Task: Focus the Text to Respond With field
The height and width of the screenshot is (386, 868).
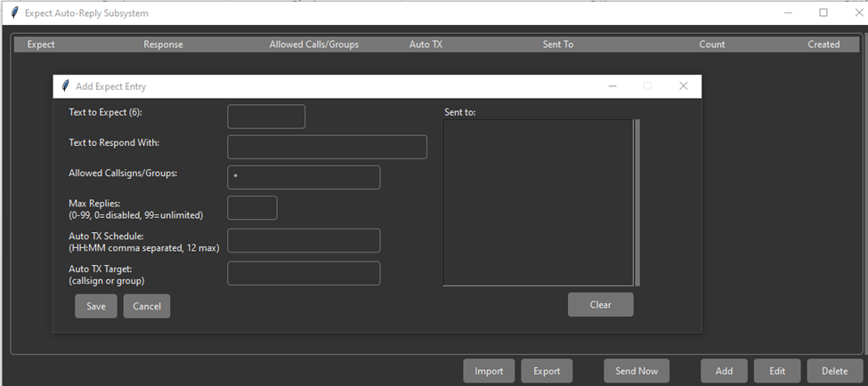Action: click(x=327, y=147)
